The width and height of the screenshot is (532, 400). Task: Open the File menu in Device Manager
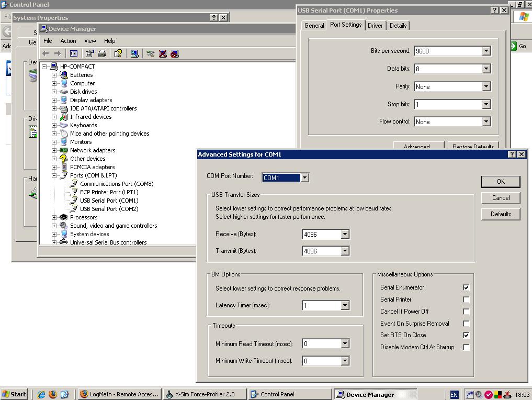pyautogui.click(x=48, y=41)
